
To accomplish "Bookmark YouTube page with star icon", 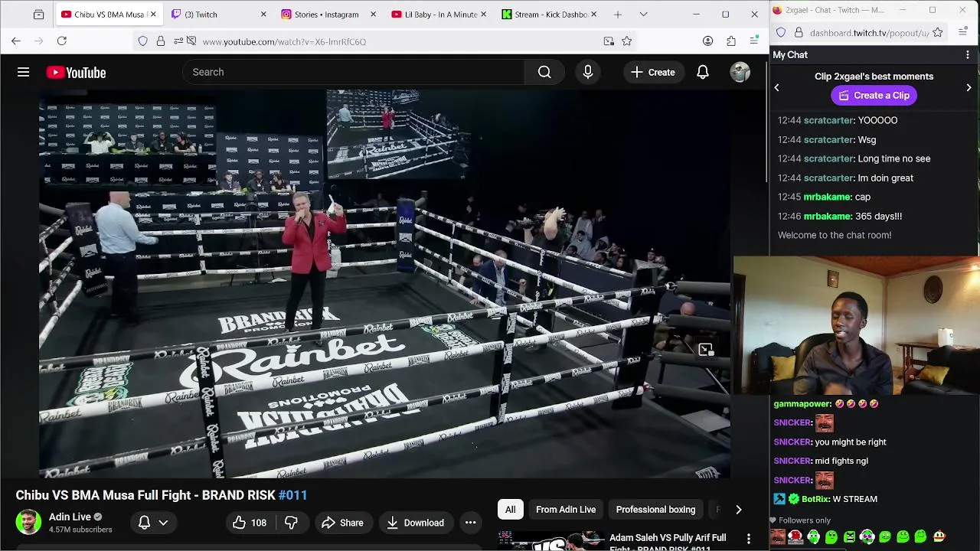I will click(x=627, y=41).
